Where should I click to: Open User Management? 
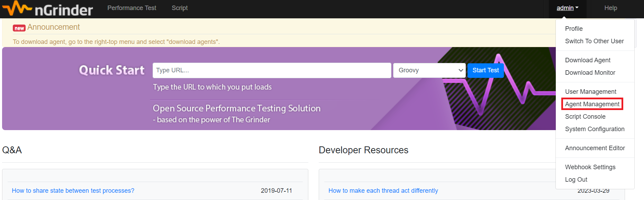coord(590,92)
